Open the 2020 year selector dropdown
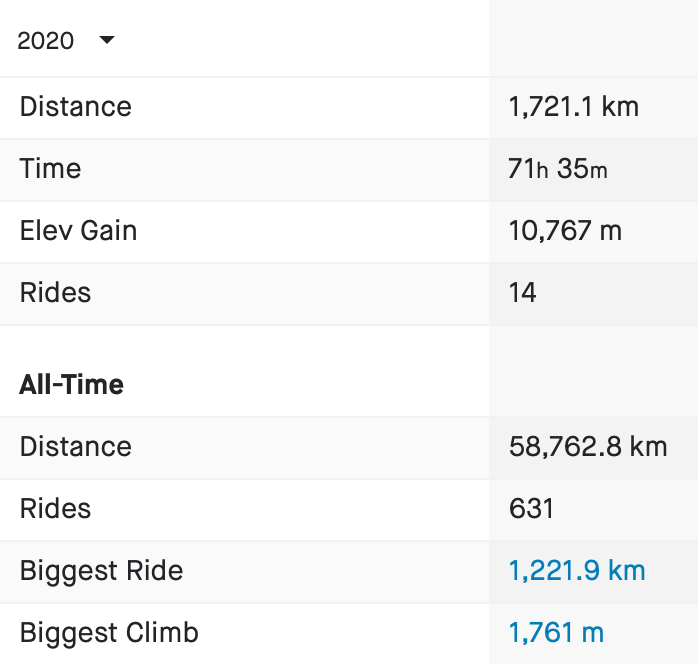 (x=66, y=41)
